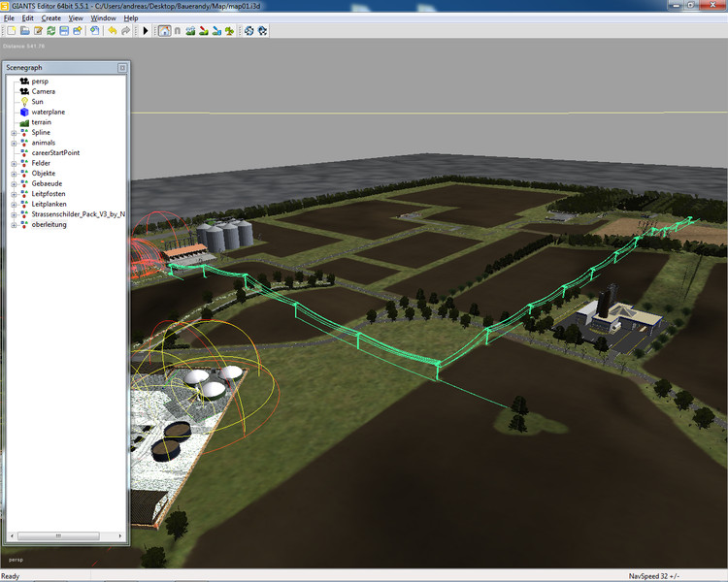Screen dimensions: 728x582
Task: Click the grain silos in the viewport
Action: (x=225, y=236)
